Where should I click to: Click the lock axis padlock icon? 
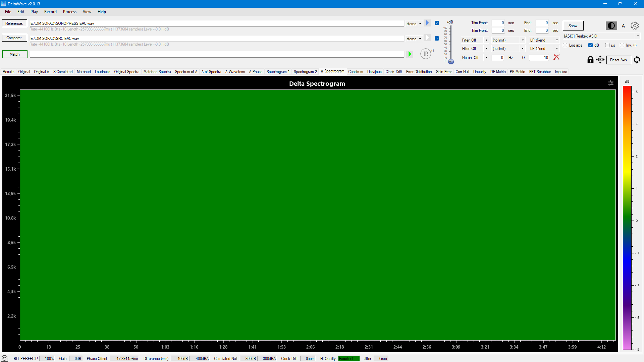(x=590, y=60)
